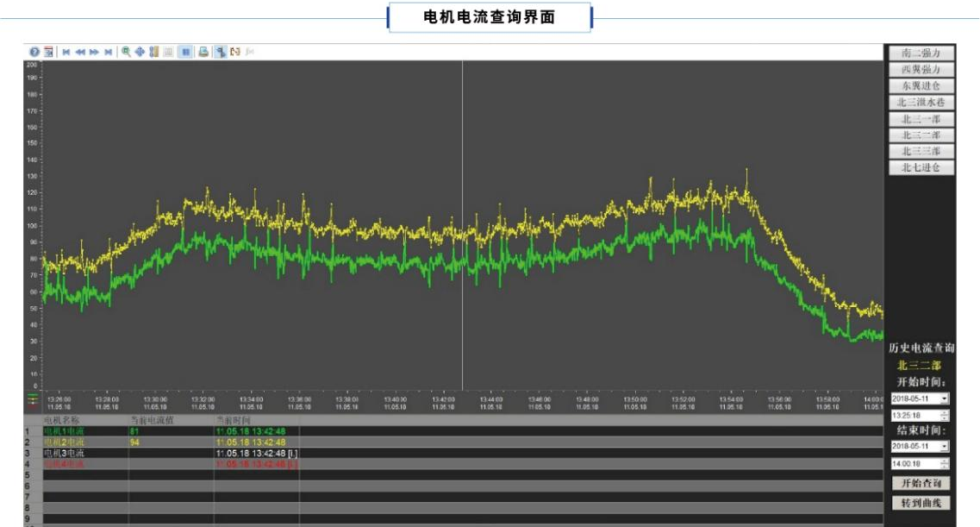Click the printer icon in toolbar
This screenshot has height=527, width=980.
click(x=203, y=53)
